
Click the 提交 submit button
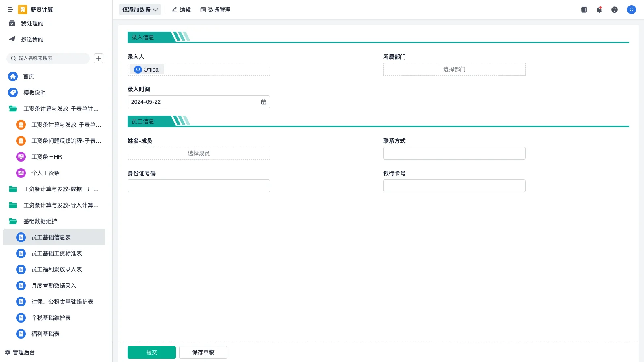point(152,352)
